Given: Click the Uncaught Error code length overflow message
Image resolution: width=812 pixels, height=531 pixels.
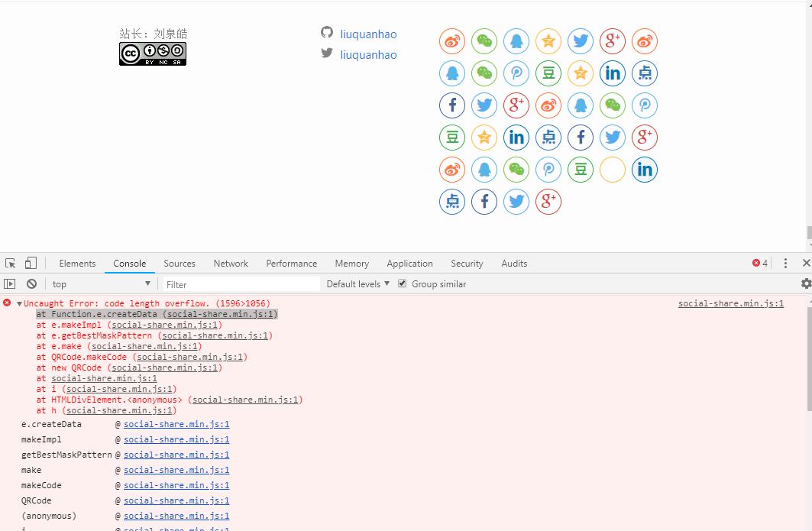Looking at the screenshot, I should point(147,303).
